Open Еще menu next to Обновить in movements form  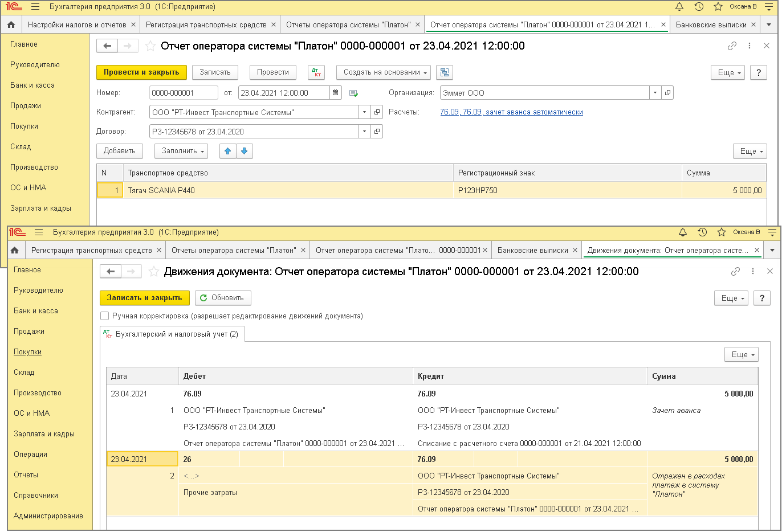tap(731, 298)
